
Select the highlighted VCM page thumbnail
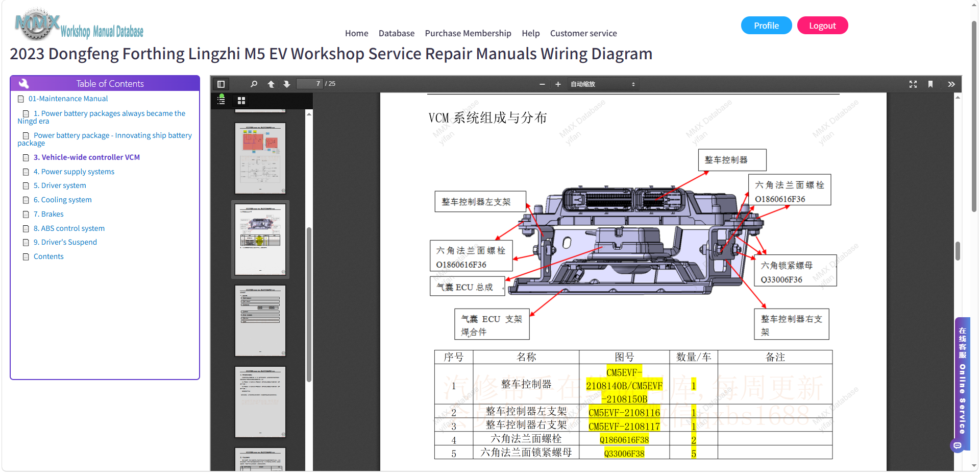click(x=260, y=240)
